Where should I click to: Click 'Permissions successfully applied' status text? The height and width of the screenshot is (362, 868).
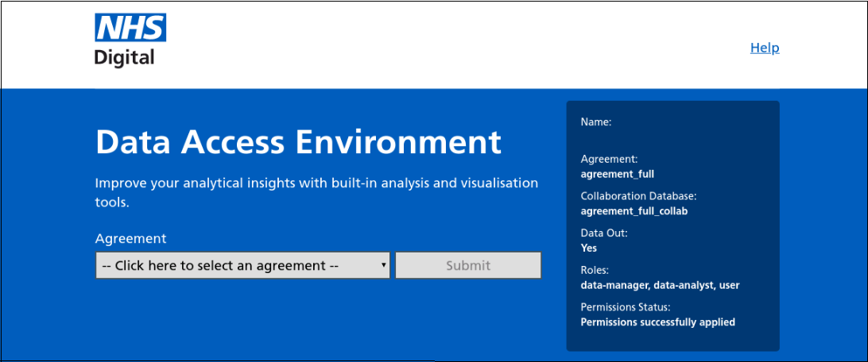[657, 322]
